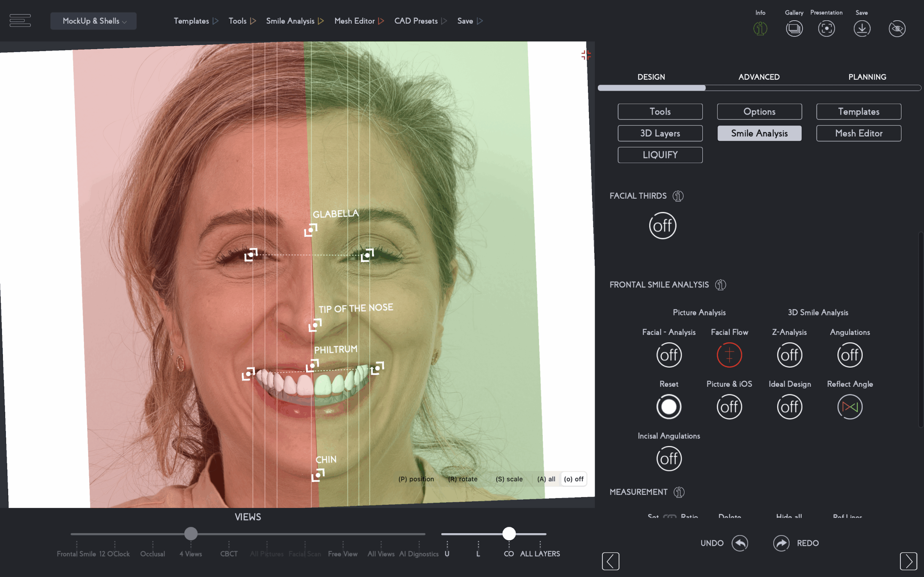Open the hamburger menu icon
924x577 pixels.
[x=20, y=21]
